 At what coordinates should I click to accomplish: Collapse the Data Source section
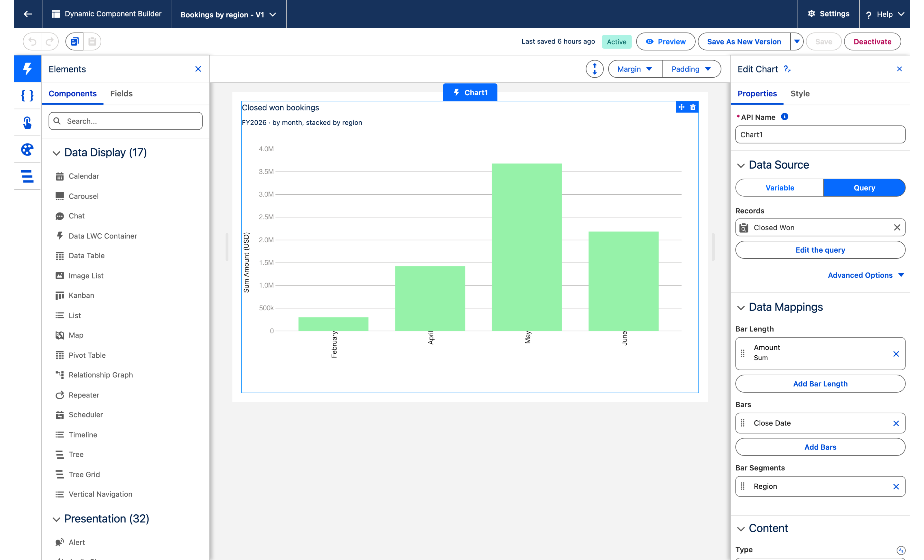click(x=741, y=165)
